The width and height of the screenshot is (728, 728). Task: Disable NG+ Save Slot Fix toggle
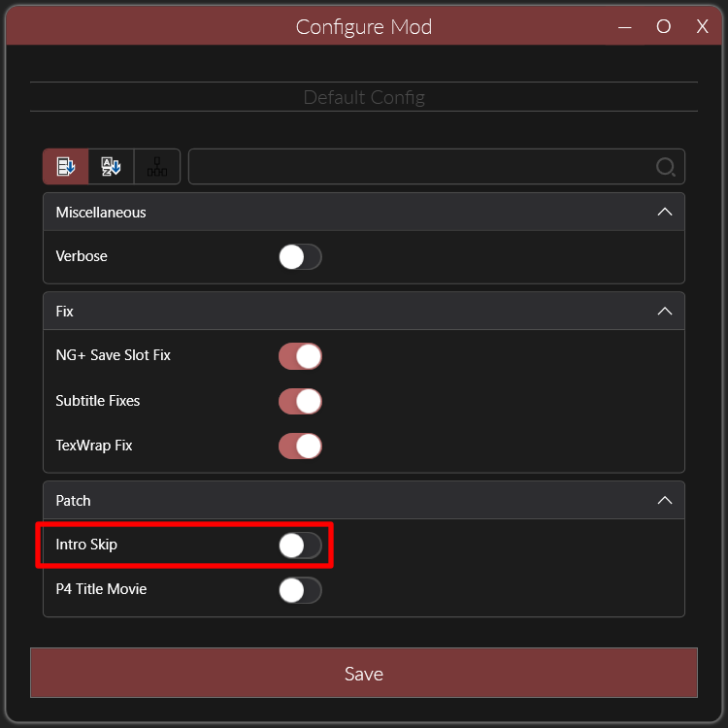click(300, 356)
